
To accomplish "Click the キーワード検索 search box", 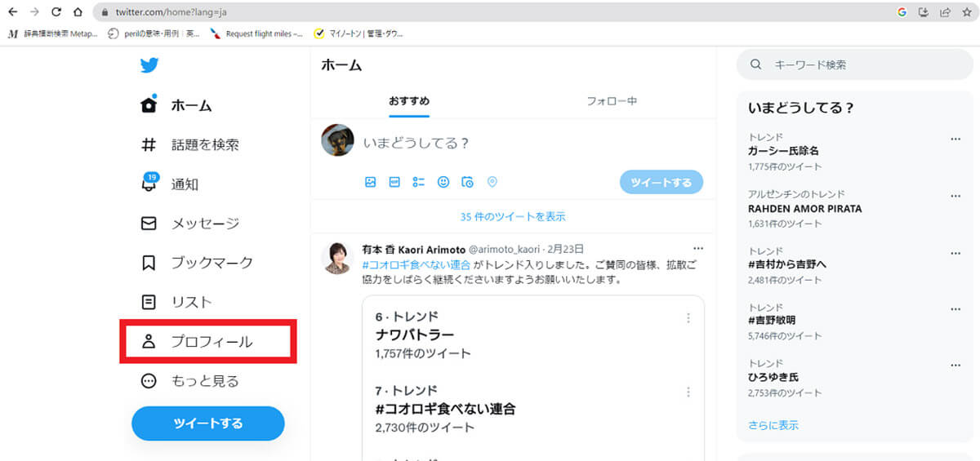I will [854, 64].
